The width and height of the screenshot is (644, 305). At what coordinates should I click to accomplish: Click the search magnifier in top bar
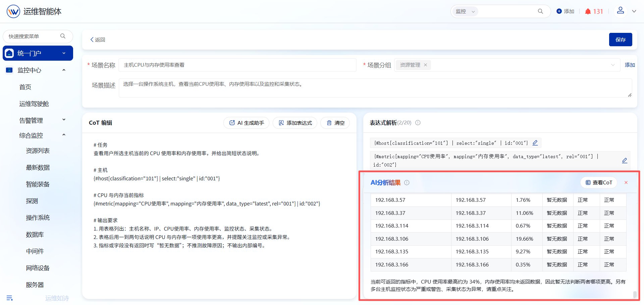click(540, 11)
